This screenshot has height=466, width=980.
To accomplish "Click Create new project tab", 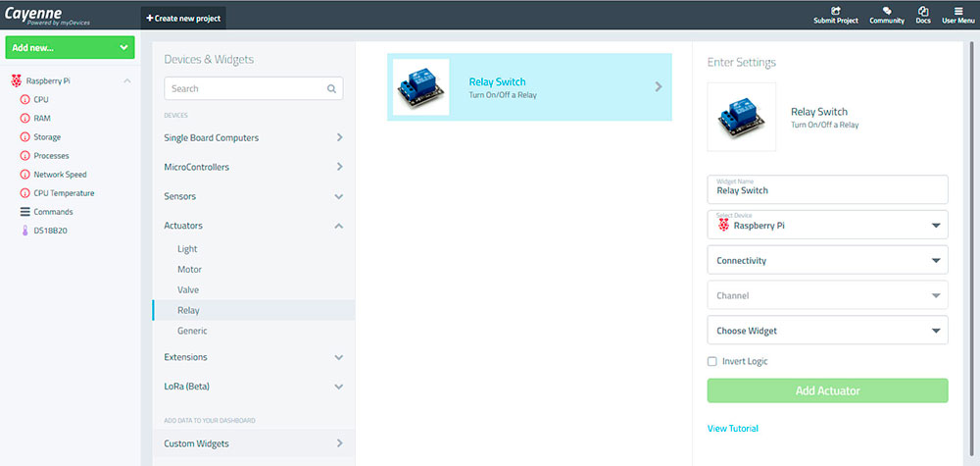I will coord(183,18).
